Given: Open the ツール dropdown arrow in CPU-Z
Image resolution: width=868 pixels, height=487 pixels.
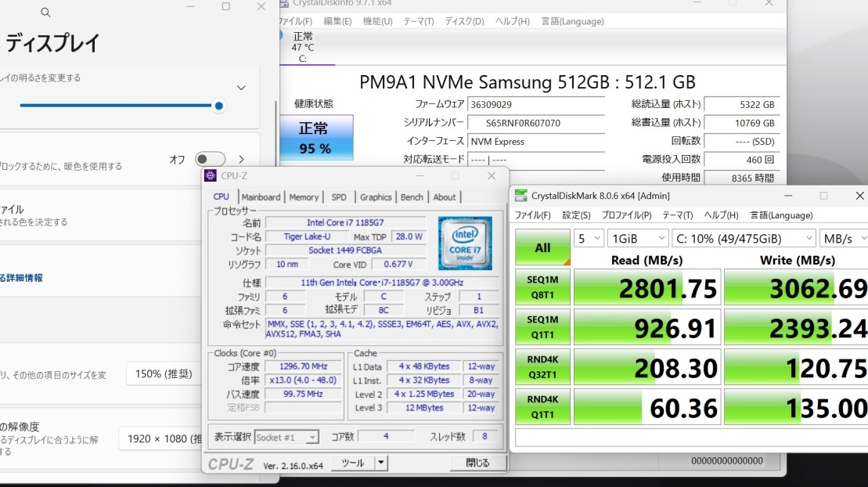Looking at the screenshot, I should [380, 463].
